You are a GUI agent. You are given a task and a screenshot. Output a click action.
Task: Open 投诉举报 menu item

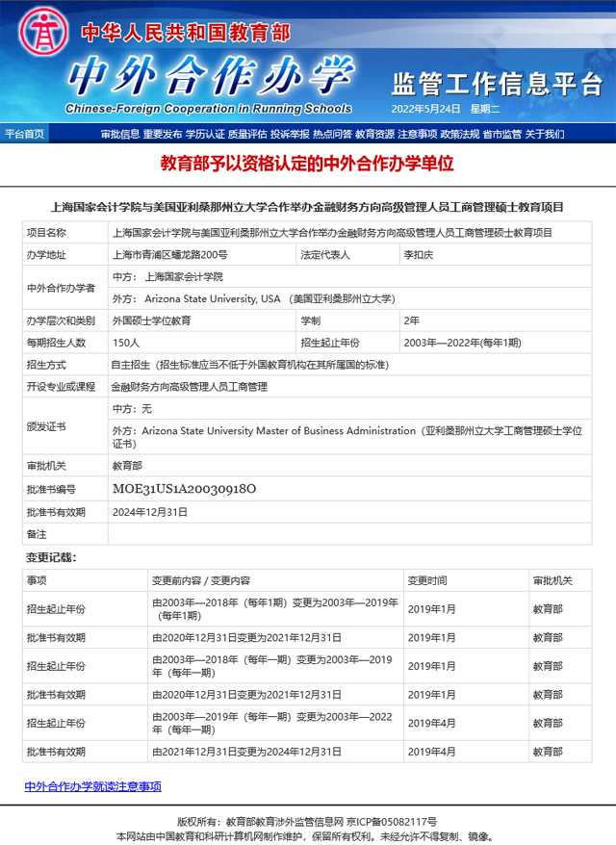(290, 134)
